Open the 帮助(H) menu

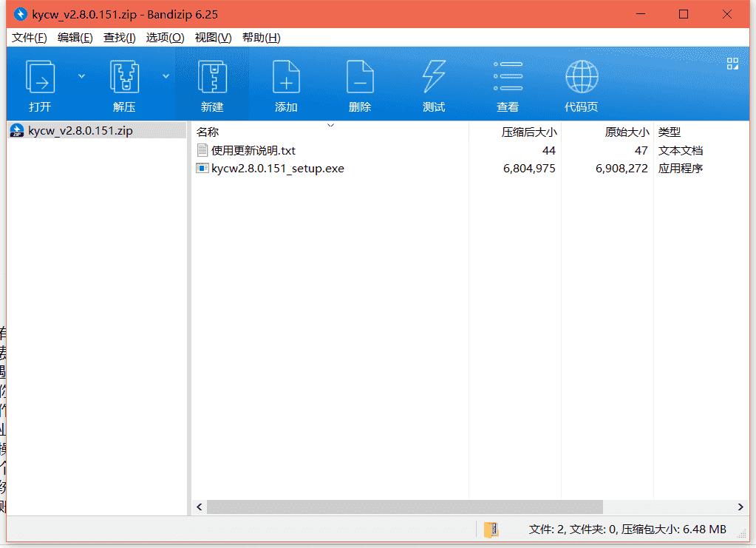coord(262,38)
